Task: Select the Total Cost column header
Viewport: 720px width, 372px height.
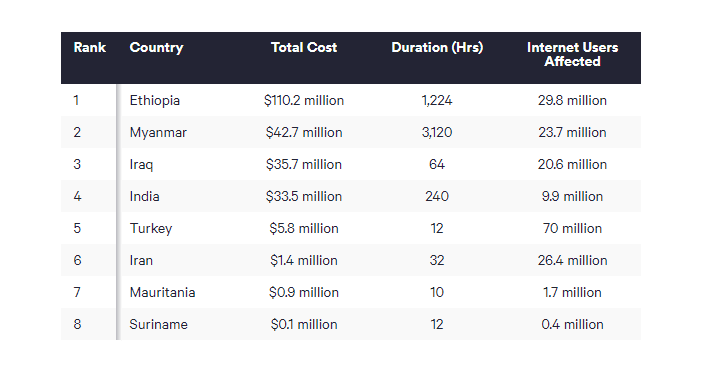Action: (304, 47)
